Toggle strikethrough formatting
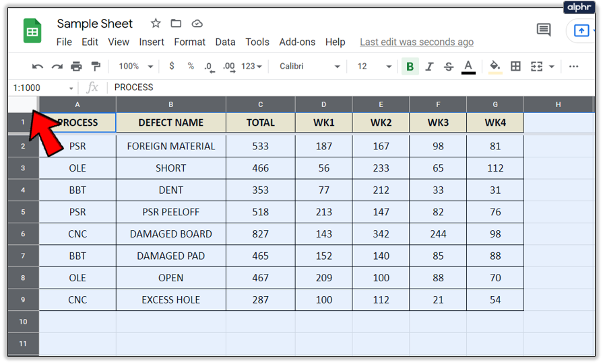The height and width of the screenshot is (364, 603). (449, 67)
